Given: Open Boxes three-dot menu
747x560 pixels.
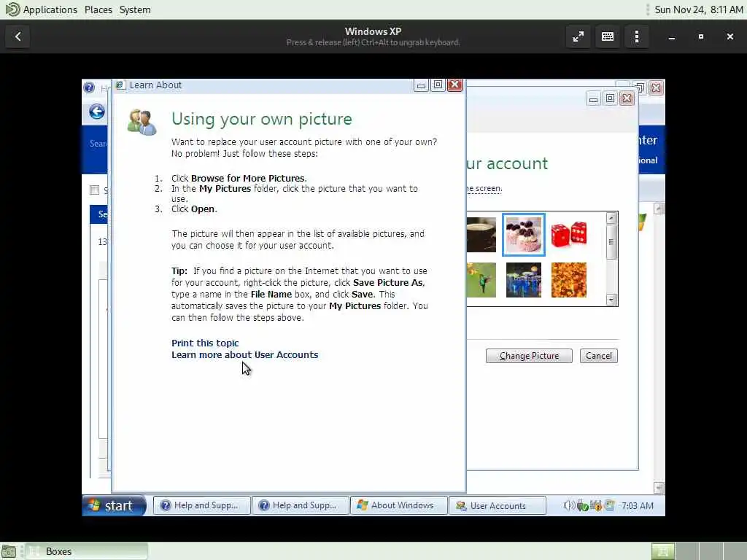Looking at the screenshot, I should (636, 36).
